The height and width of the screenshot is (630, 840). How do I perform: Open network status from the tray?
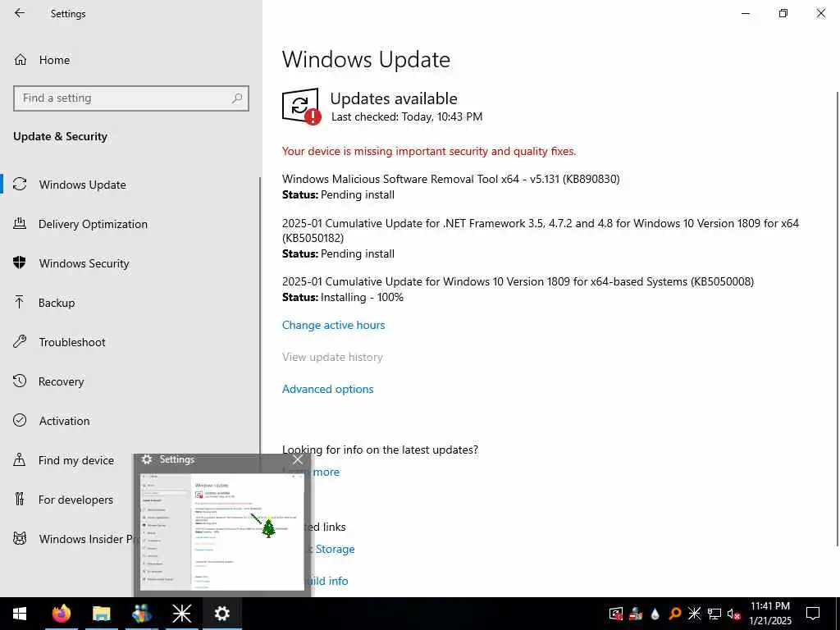(x=714, y=614)
